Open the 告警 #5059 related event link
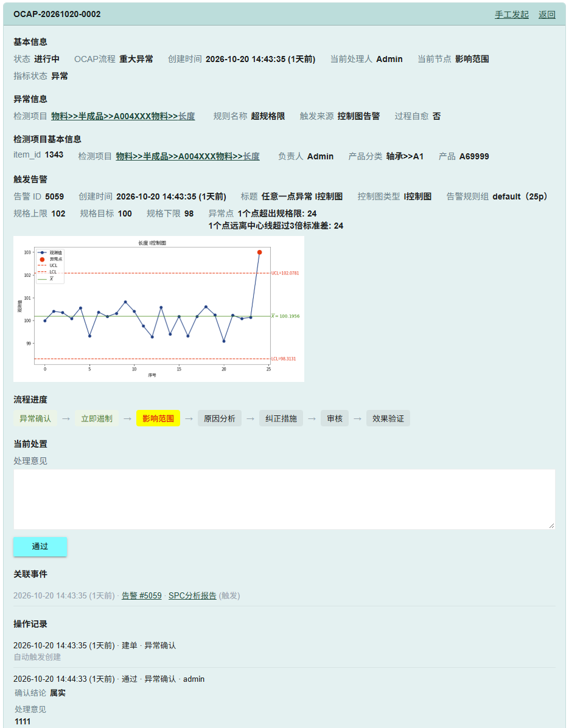 pos(142,595)
